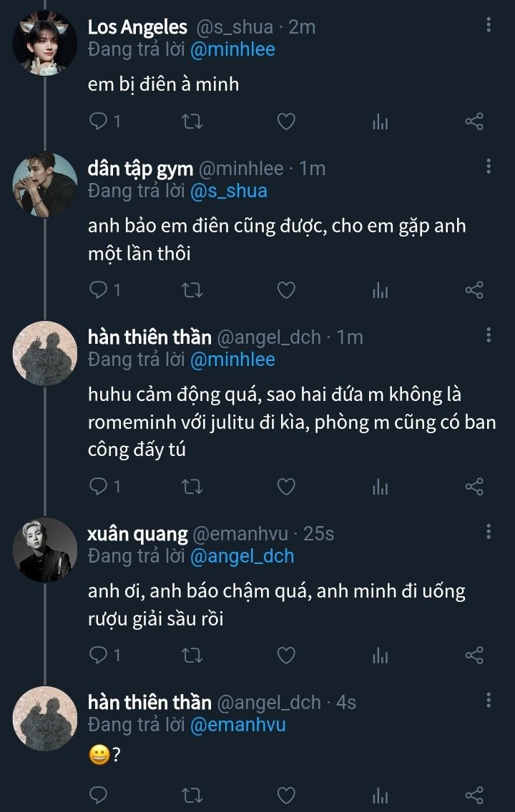Reply to Los Angeles's tweet

click(99, 122)
